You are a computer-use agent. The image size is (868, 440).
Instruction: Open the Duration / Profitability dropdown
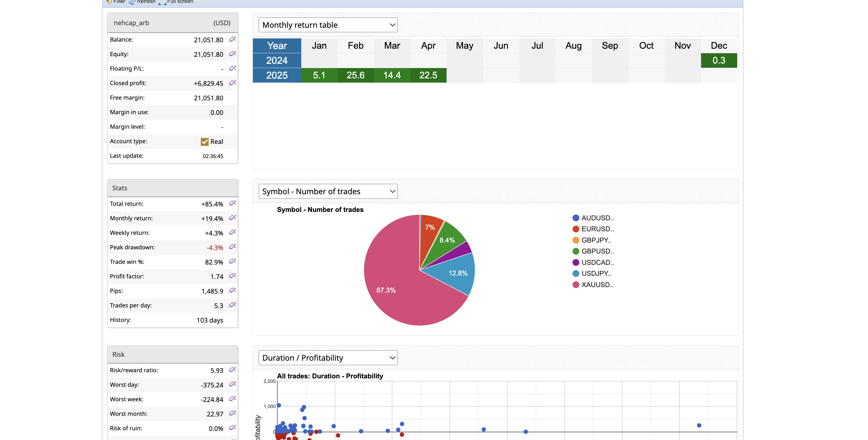pos(328,357)
